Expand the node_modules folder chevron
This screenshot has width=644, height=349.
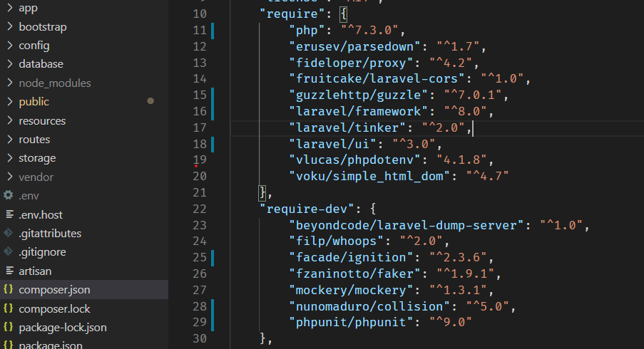(10, 83)
